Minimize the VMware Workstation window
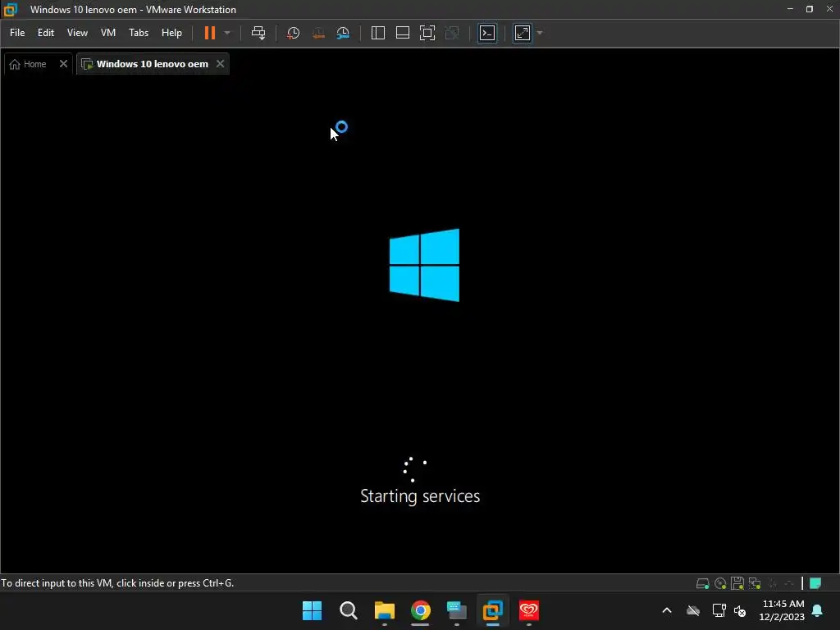Viewport: 840px width, 630px height. 790,9
